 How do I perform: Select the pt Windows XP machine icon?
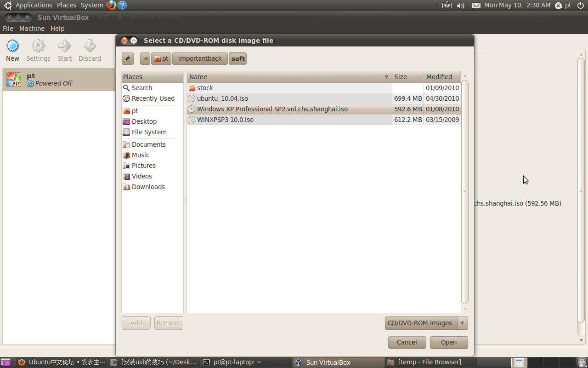[14, 80]
